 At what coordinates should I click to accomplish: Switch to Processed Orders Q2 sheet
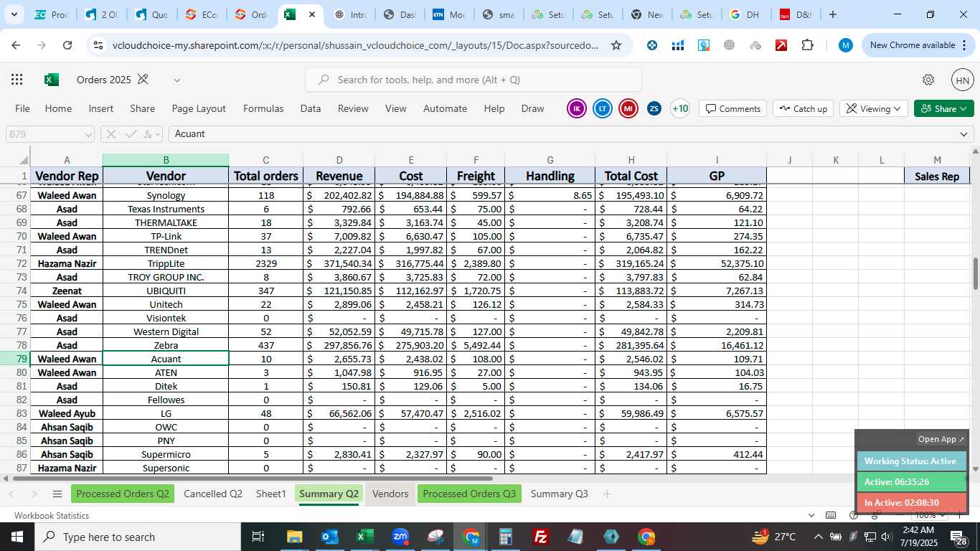(123, 494)
